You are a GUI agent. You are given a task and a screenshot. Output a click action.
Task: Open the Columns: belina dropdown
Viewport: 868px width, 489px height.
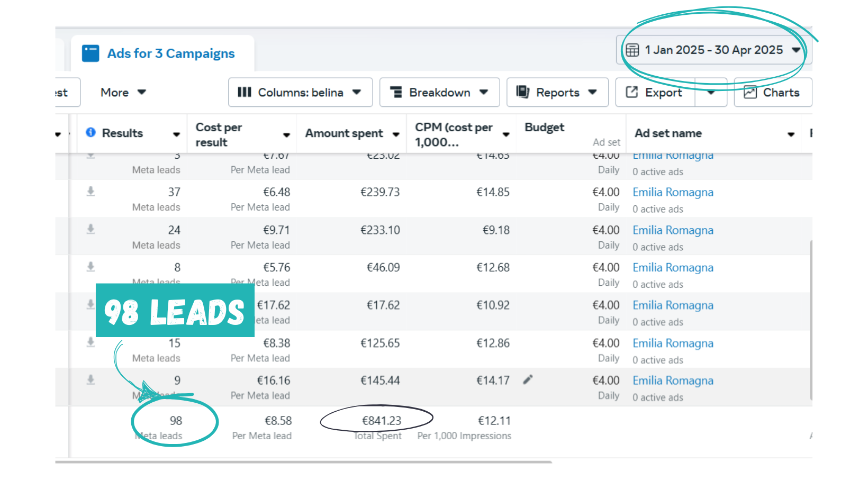click(300, 93)
